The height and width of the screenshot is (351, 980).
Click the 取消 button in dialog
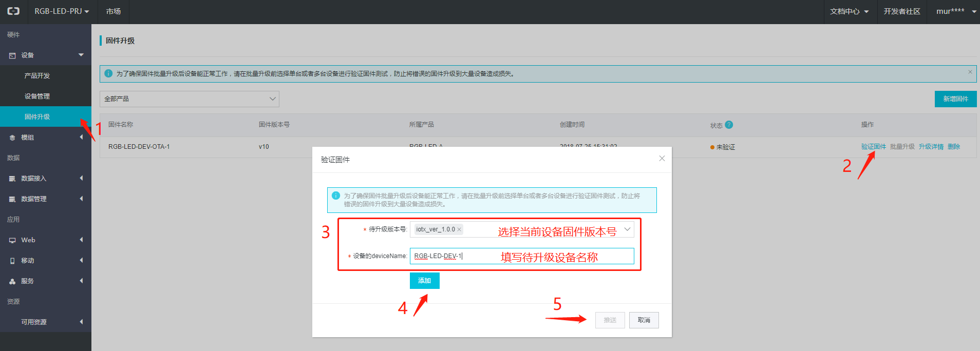pos(644,320)
